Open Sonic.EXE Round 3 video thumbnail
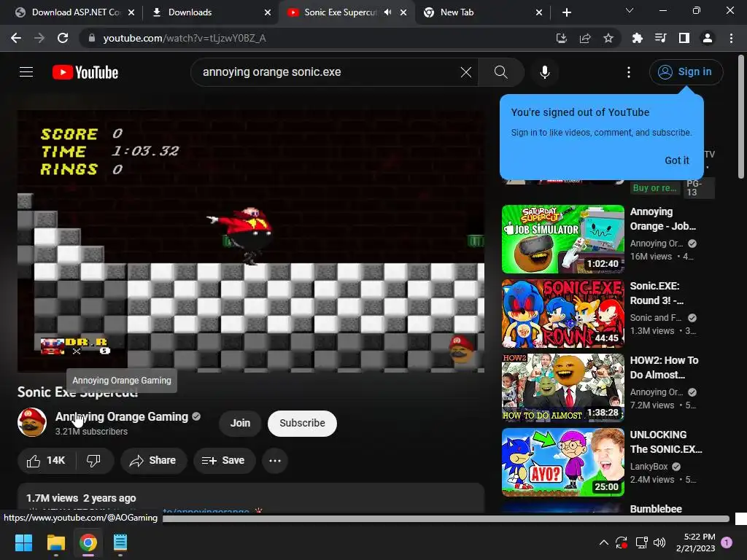This screenshot has width=747, height=560. pos(562,314)
